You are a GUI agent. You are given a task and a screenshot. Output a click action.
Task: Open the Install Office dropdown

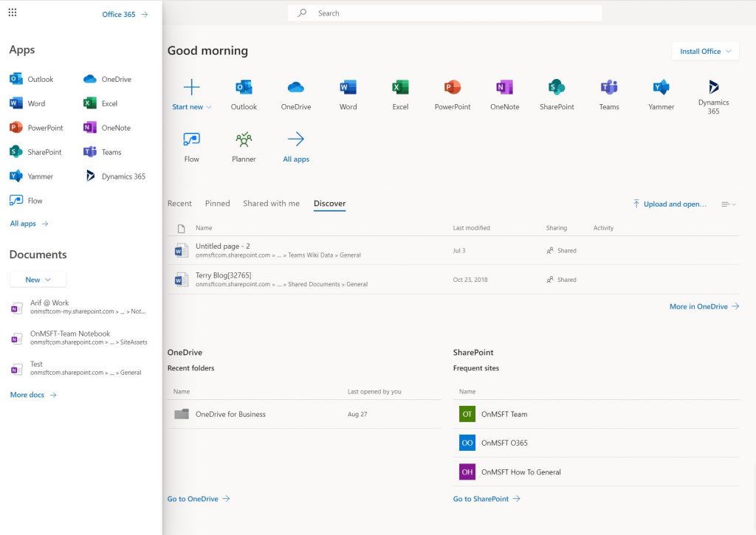tap(704, 51)
